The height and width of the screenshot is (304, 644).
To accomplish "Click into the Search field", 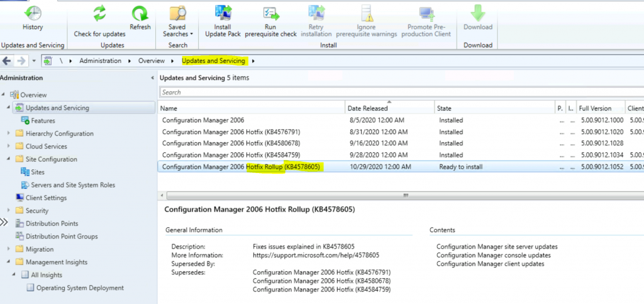I will pyautogui.click(x=402, y=92).
